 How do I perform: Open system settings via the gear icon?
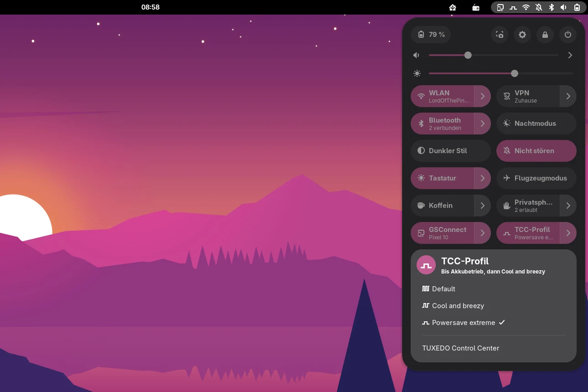coord(522,35)
